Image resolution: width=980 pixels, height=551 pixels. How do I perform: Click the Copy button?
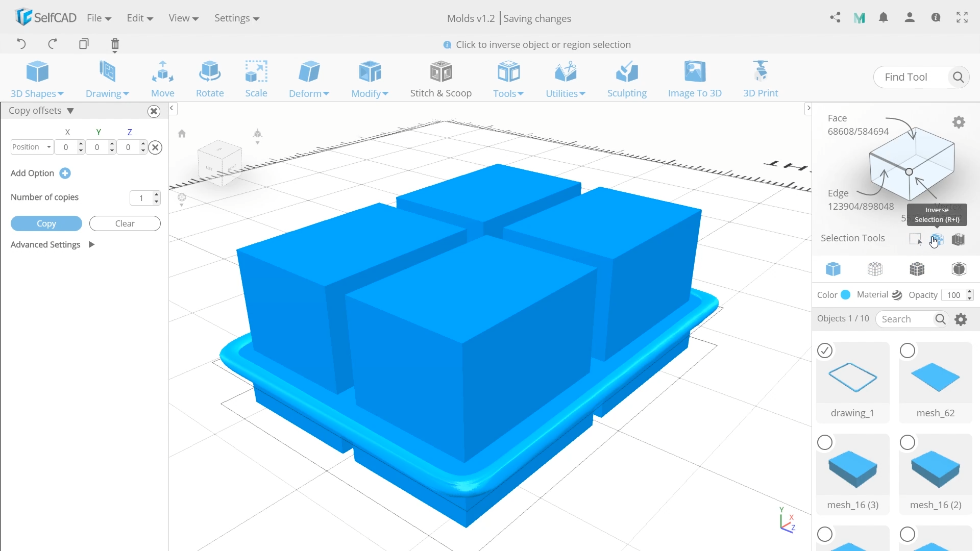coord(46,223)
